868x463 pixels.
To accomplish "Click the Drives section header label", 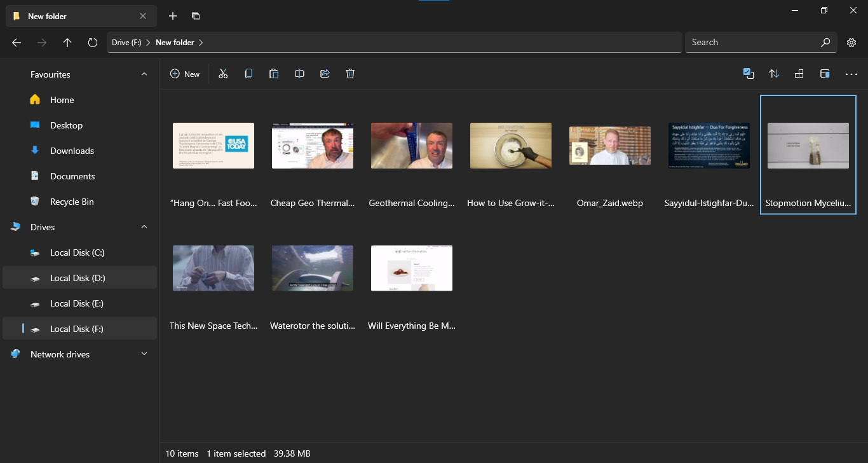I will [43, 227].
